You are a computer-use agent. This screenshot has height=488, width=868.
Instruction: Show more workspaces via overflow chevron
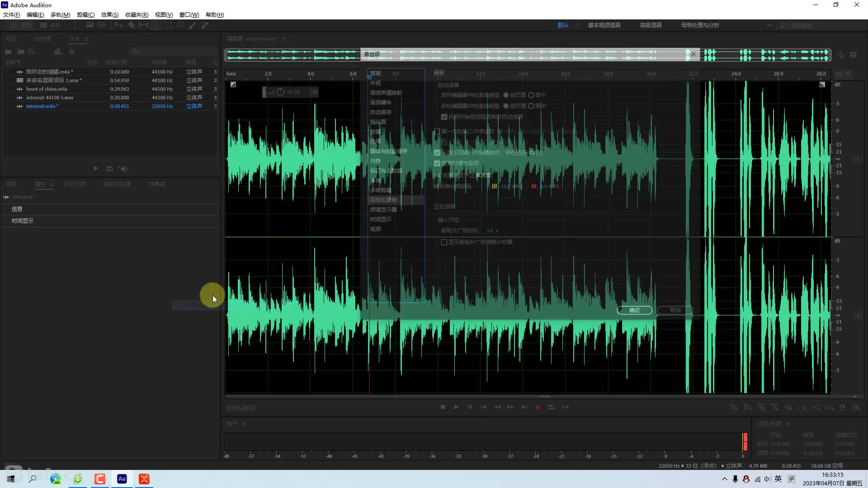point(769,25)
